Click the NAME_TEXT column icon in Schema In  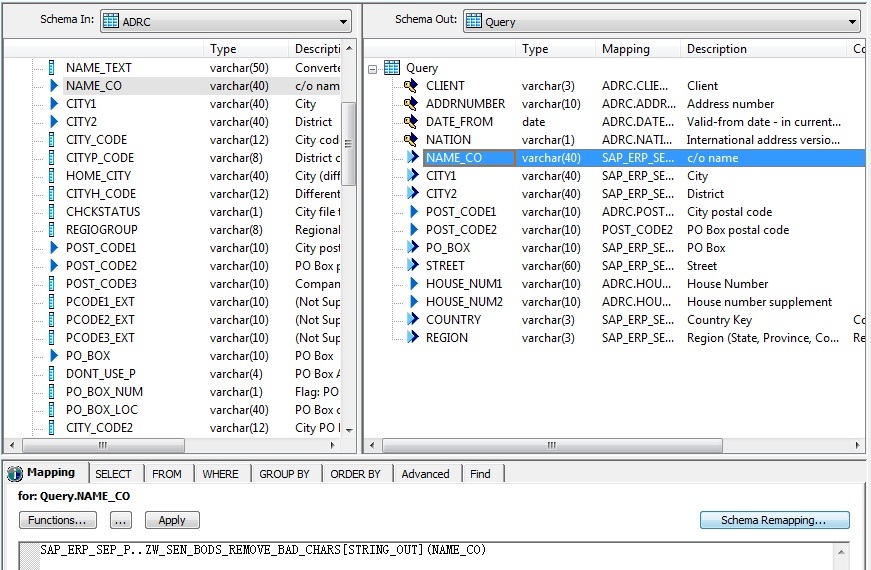point(52,68)
